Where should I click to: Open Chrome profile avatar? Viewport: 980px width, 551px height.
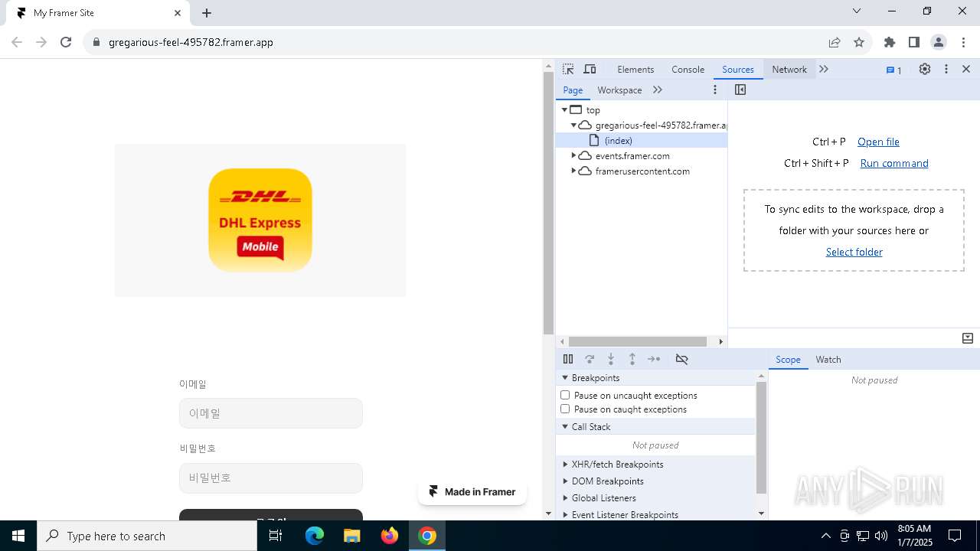939,42
